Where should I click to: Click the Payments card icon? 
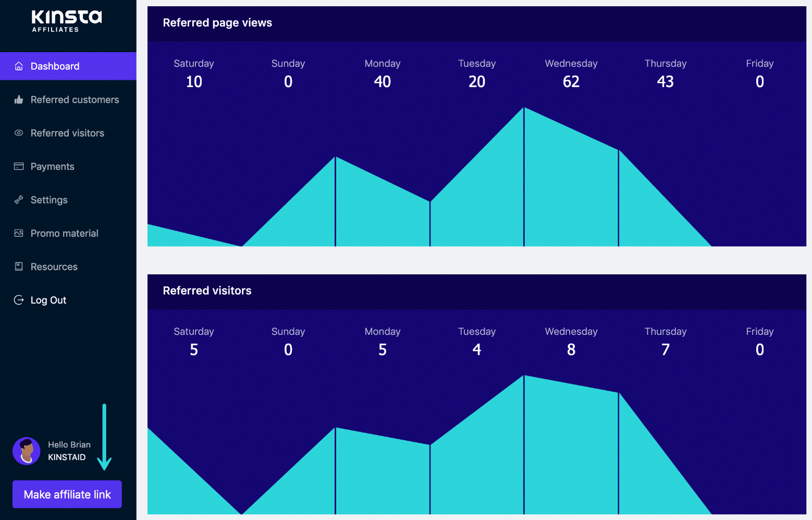point(19,166)
